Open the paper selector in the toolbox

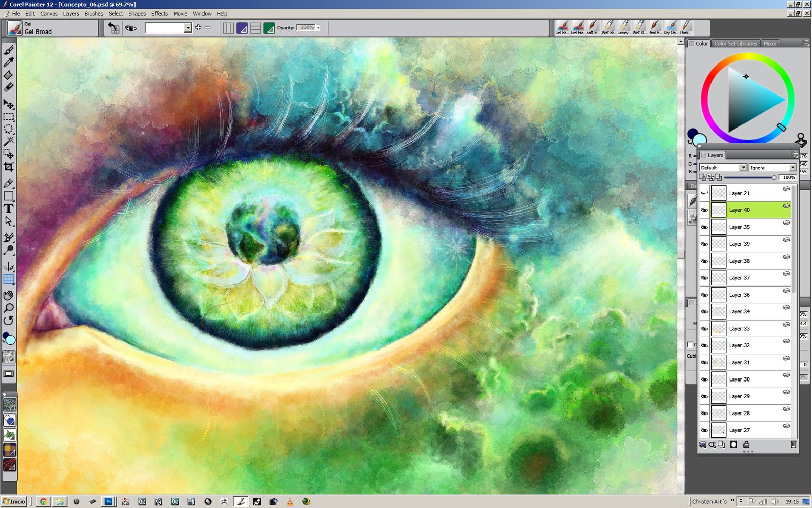(x=9, y=356)
